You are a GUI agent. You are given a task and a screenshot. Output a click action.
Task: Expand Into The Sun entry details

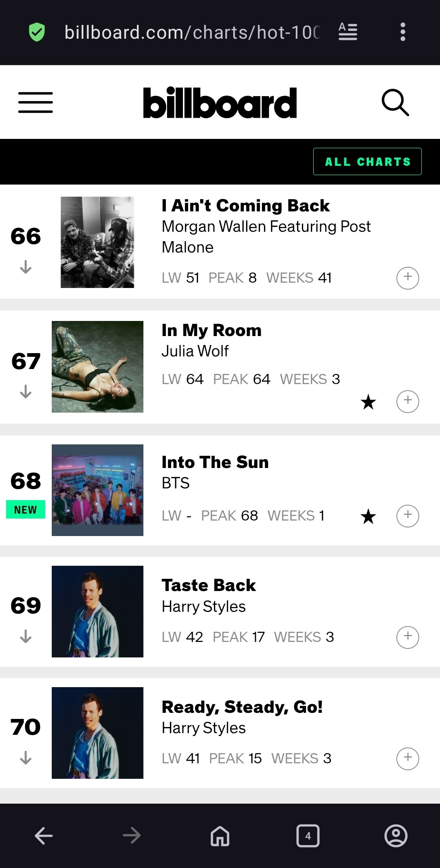tap(407, 516)
